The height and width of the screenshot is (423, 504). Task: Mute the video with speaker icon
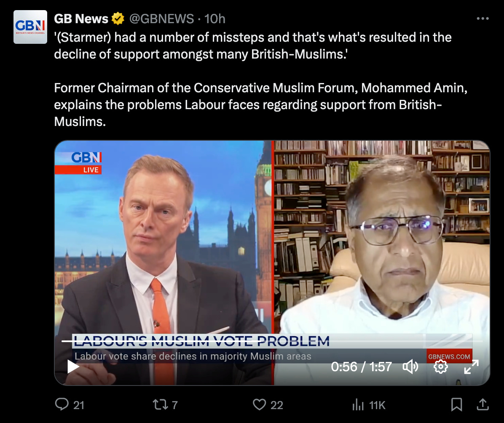[x=410, y=367]
